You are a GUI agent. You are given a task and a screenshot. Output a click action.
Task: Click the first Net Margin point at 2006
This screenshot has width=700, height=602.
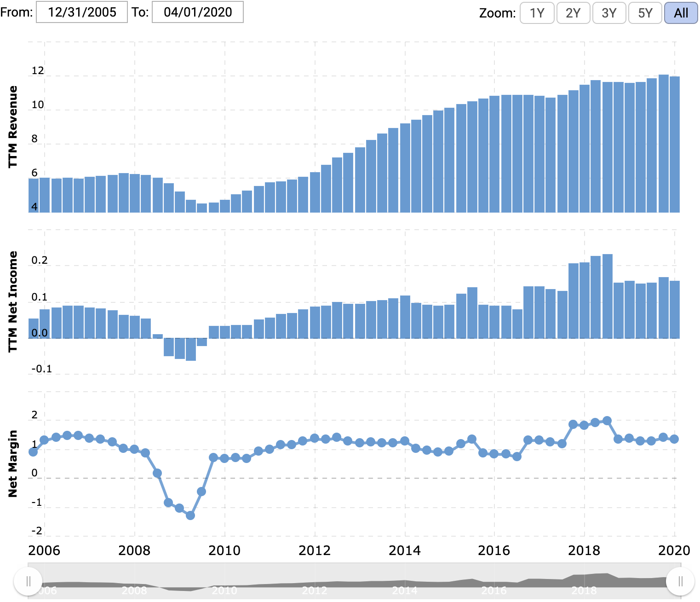[33, 452]
